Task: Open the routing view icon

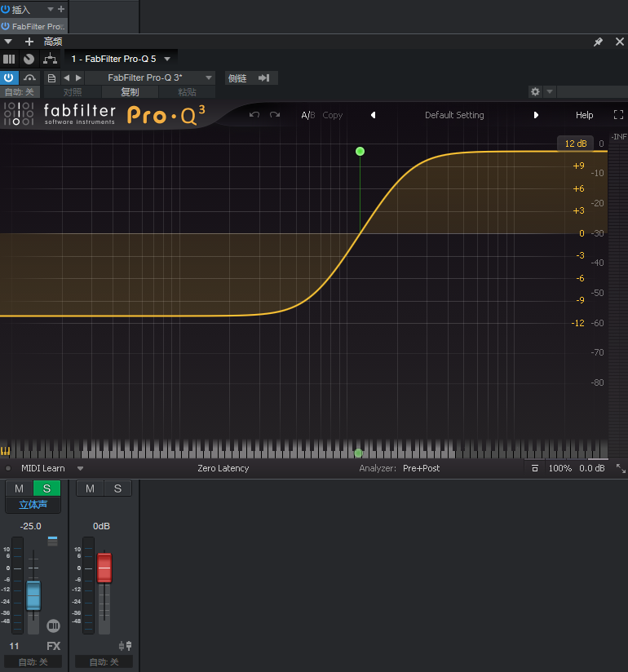Action: (x=50, y=59)
